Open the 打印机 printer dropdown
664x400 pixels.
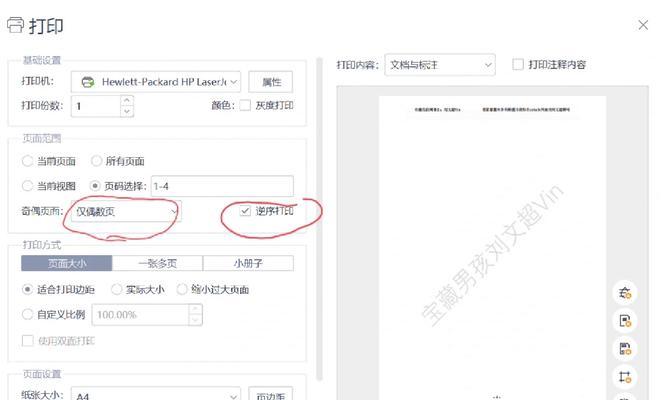click(156, 82)
